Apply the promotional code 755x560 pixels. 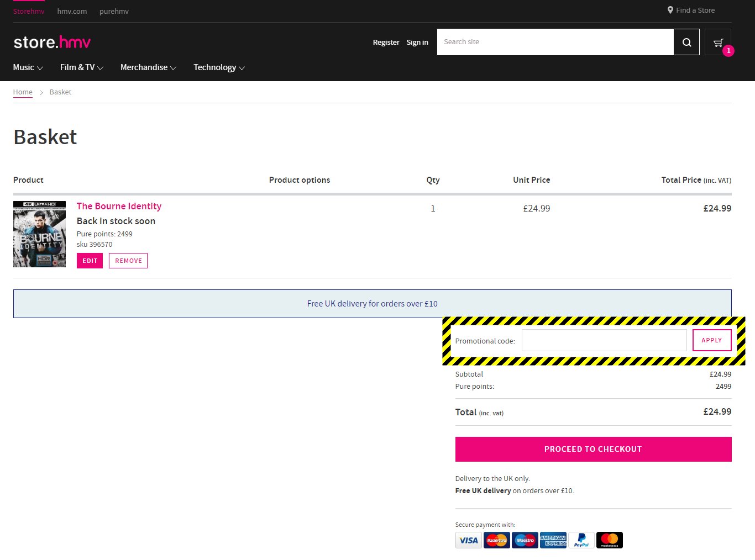click(x=712, y=340)
